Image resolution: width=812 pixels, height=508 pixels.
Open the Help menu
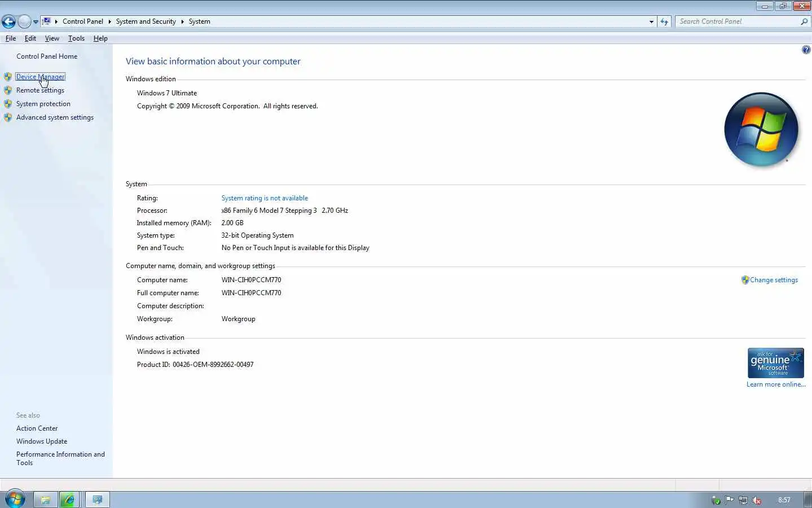click(100, 38)
